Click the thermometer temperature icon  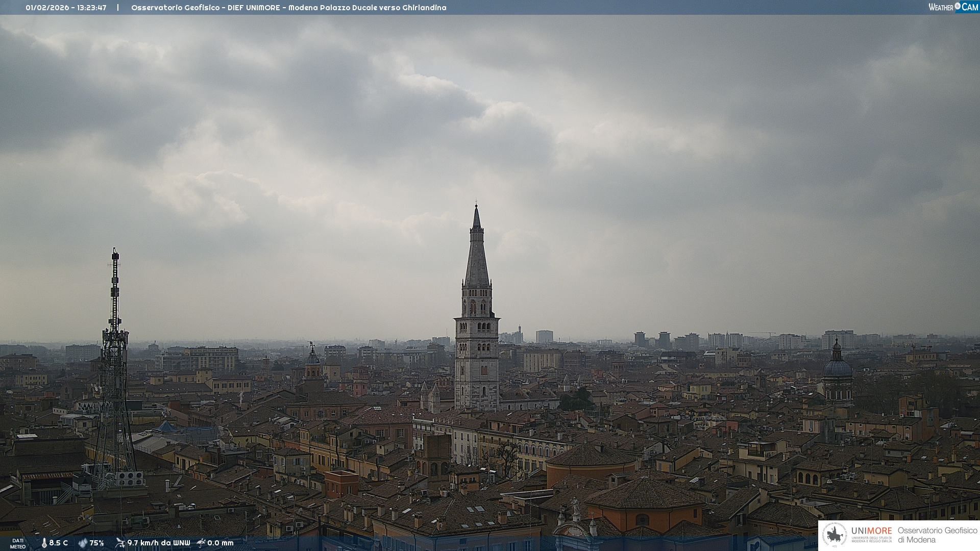[44, 543]
